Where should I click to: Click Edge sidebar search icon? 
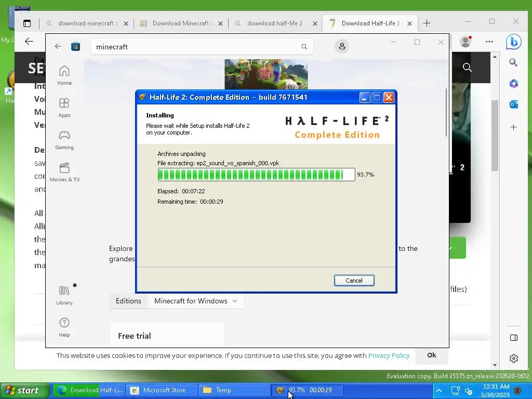(x=513, y=62)
